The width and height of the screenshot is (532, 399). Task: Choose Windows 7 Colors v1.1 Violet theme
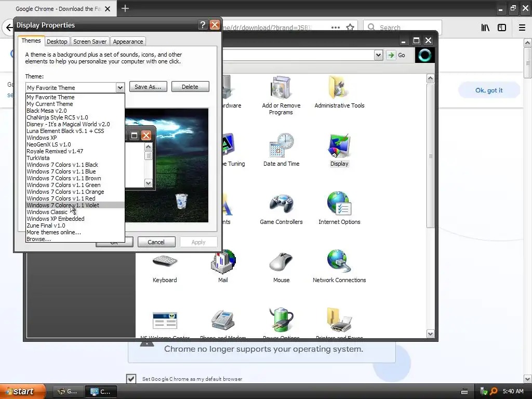tap(75, 205)
